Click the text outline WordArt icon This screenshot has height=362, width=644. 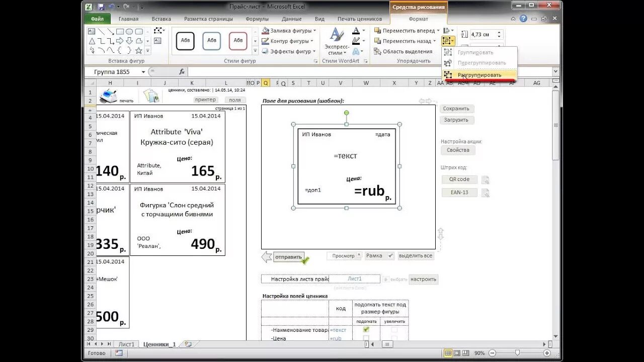[x=356, y=41]
